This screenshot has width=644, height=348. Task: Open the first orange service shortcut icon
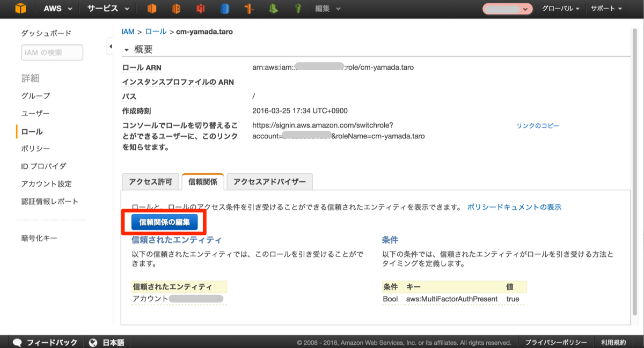pos(152,9)
